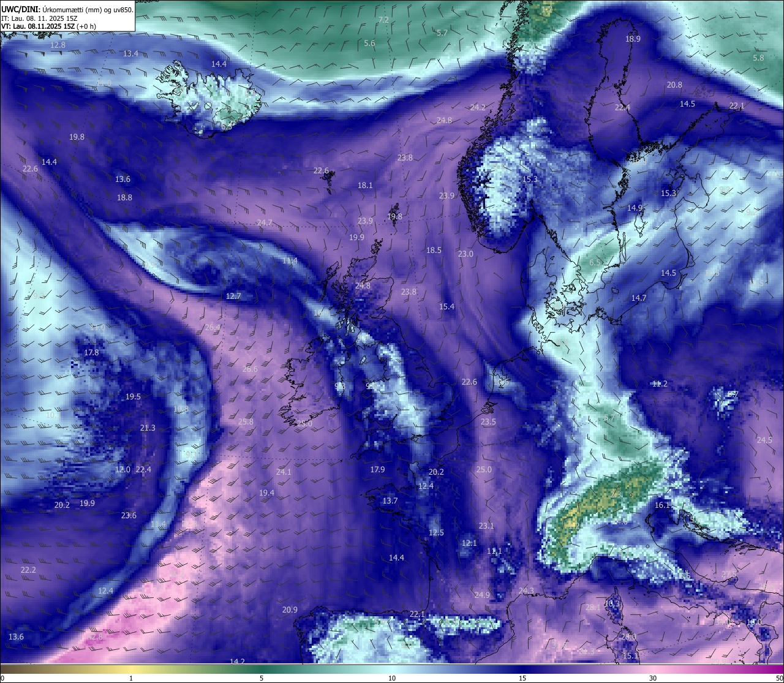Click the 23.1 value over eastern France

(486, 526)
